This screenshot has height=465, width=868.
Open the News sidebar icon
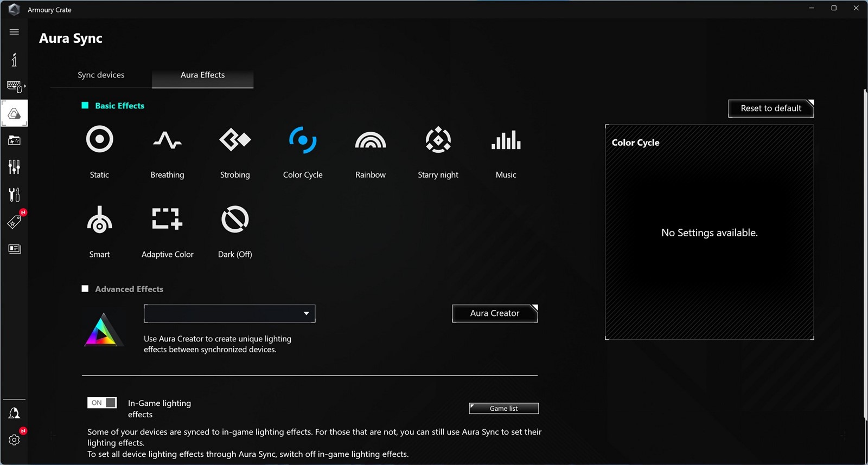pyautogui.click(x=15, y=249)
